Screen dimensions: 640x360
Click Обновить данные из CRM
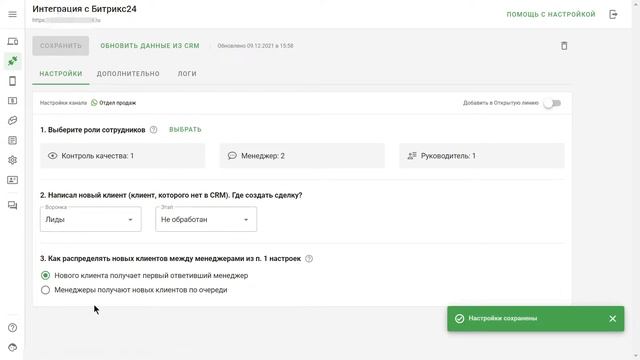click(x=150, y=46)
